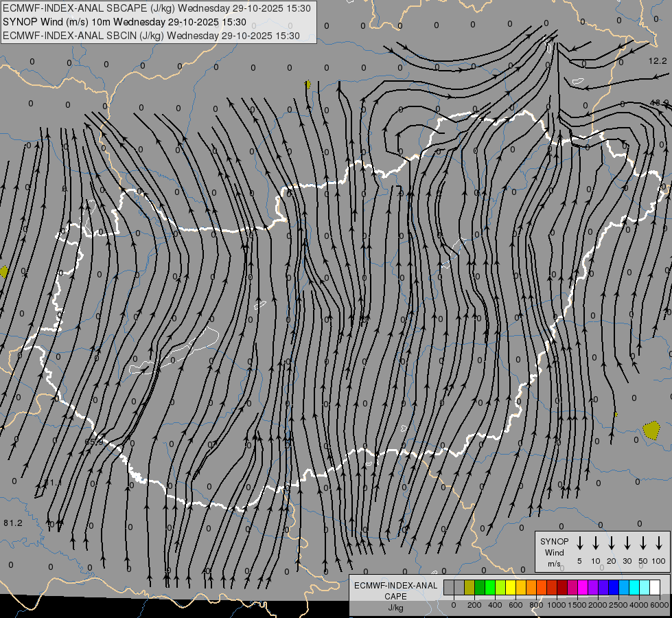672x618 pixels.
Task: Click the 65.9 value on the map
Action: click(94, 442)
